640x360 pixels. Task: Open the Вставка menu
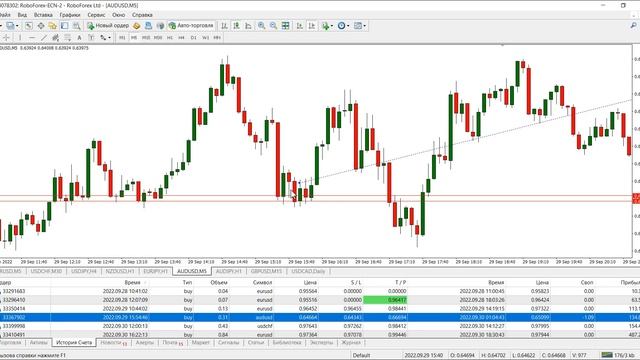pos(43,15)
